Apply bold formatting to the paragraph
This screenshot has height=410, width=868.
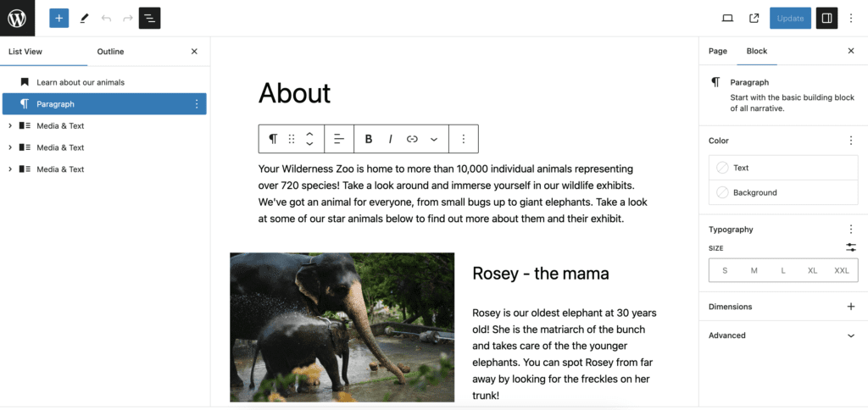[369, 139]
